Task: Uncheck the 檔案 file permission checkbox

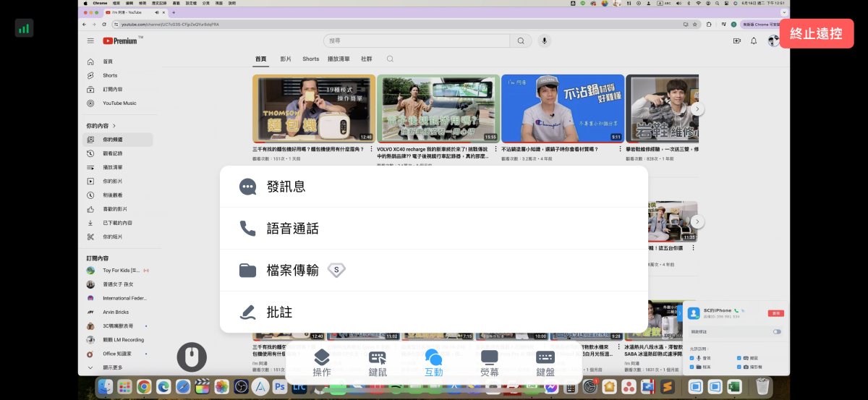Action: click(x=692, y=367)
